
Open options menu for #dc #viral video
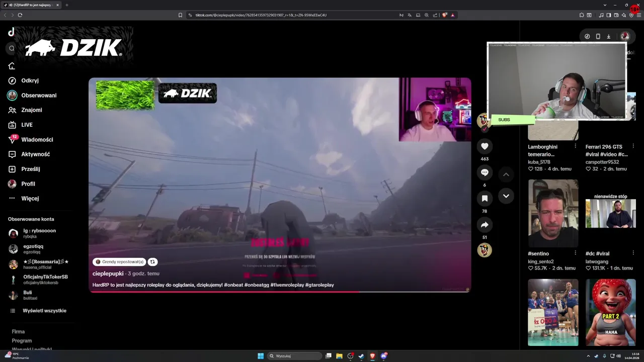(633, 253)
